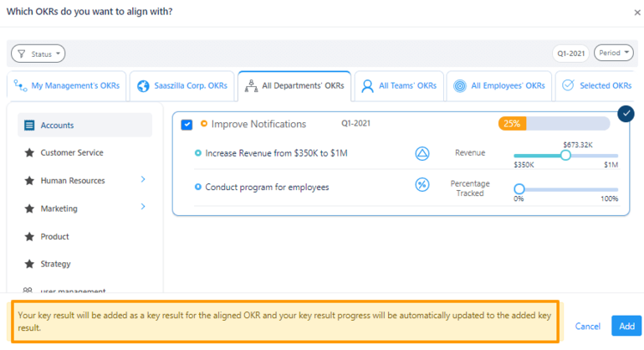The height and width of the screenshot is (350, 644).
Task: Open the Period dropdown
Action: click(x=613, y=53)
